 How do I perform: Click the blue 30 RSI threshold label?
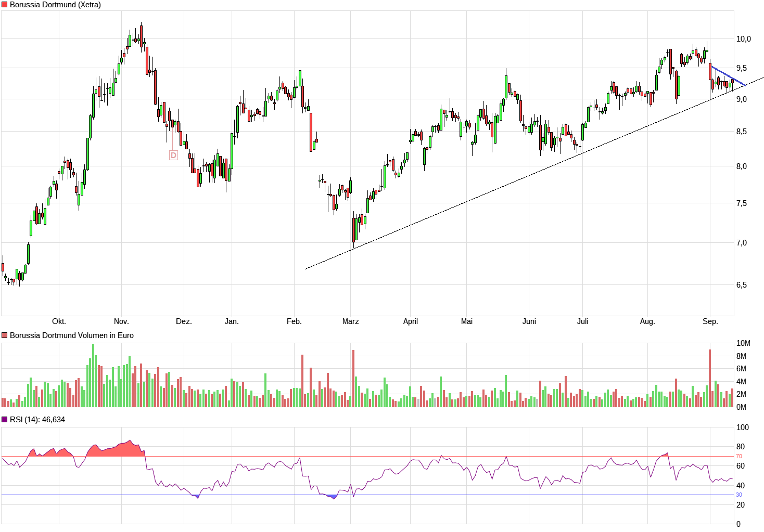(x=739, y=495)
